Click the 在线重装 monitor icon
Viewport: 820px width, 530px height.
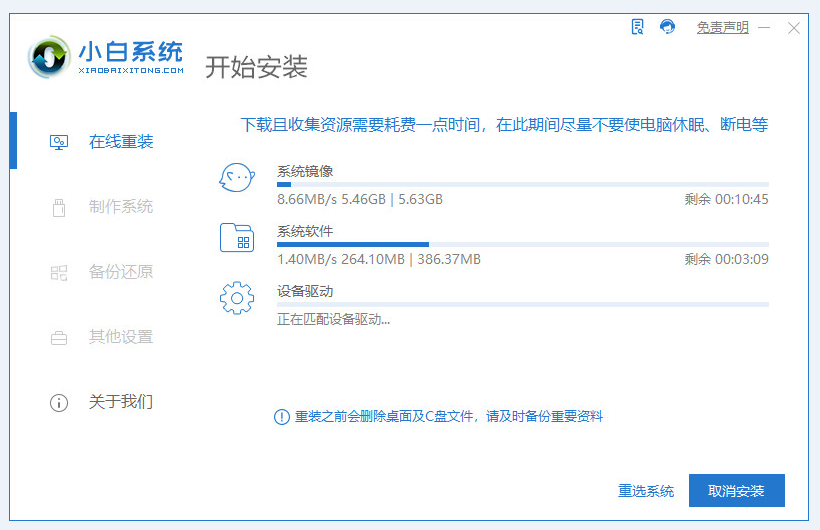pyautogui.click(x=59, y=142)
